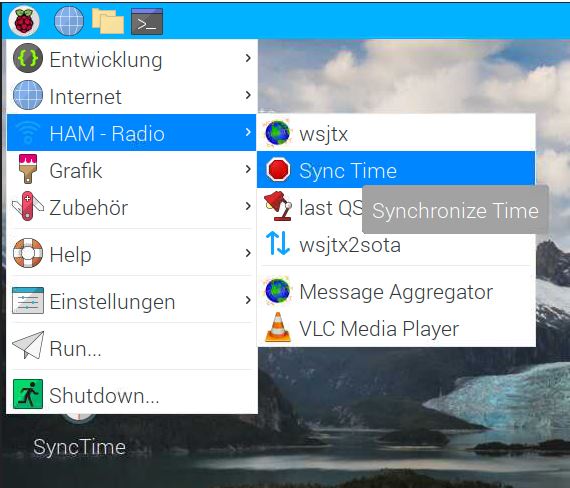Open the file manager folder icon
The width and height of the screenshot is (570, 488).
(108, 21)
